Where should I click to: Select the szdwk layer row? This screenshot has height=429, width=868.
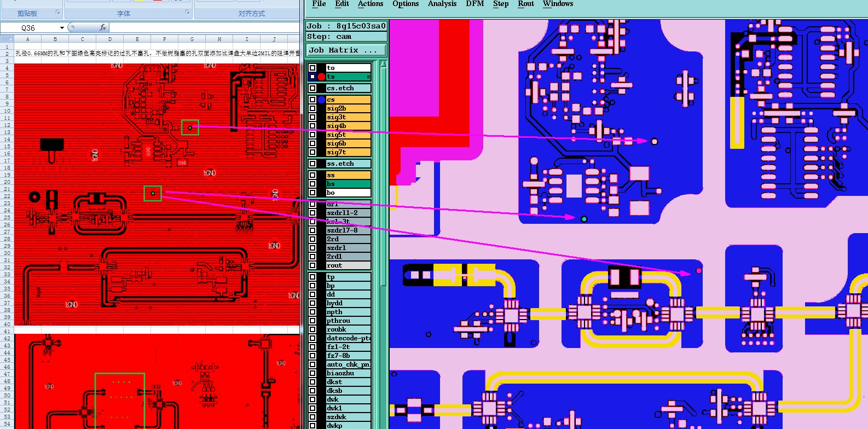coord(349,417)
